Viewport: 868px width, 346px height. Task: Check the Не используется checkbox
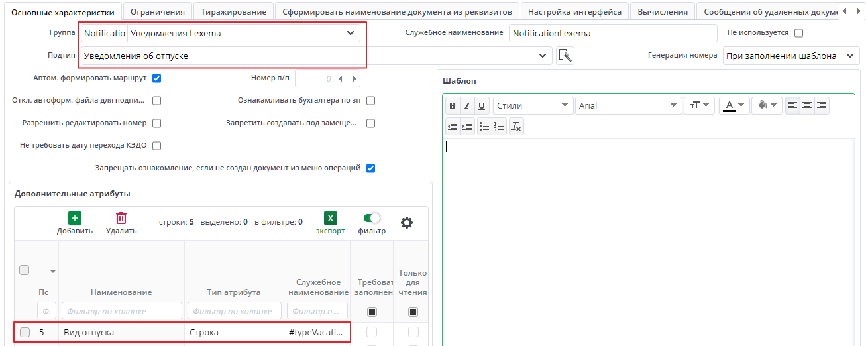798,33
